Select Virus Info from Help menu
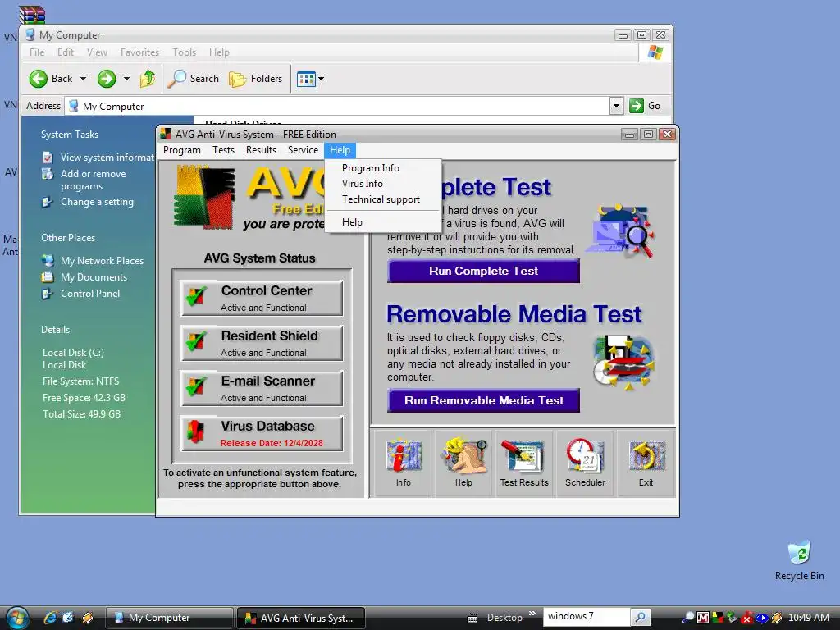 point(363,184)
